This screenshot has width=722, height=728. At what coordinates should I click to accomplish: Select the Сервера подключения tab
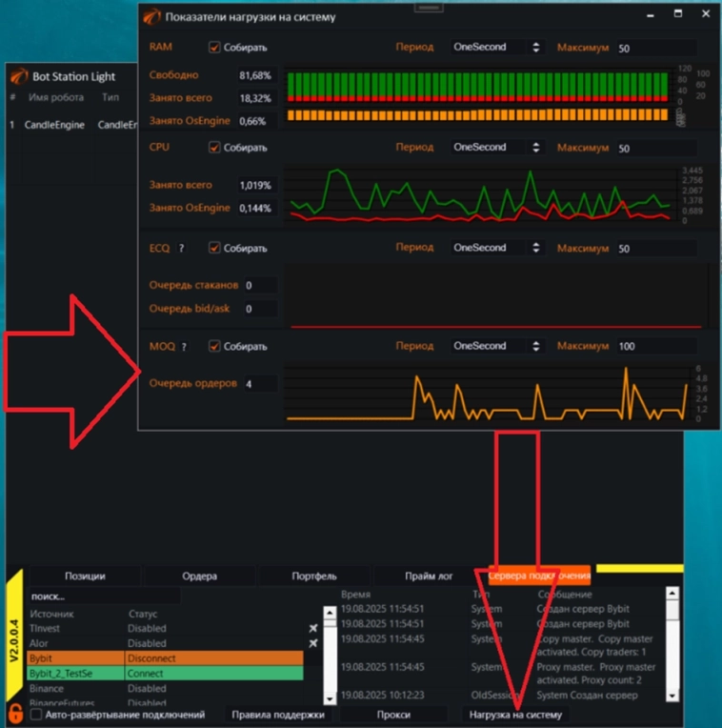pos(539,576)
